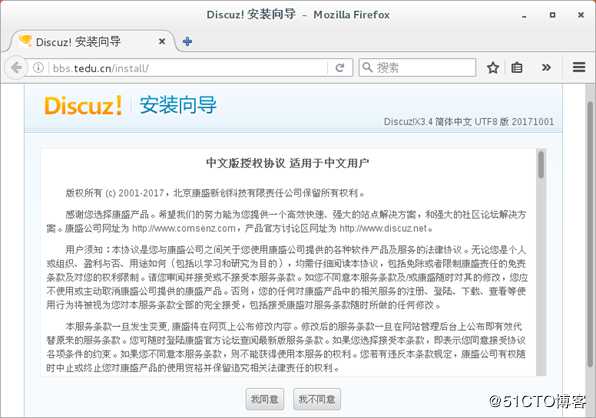
Task: Click the http://www.comsenz.com URL text
Action: pyautogui.click(x=184, y=228)
